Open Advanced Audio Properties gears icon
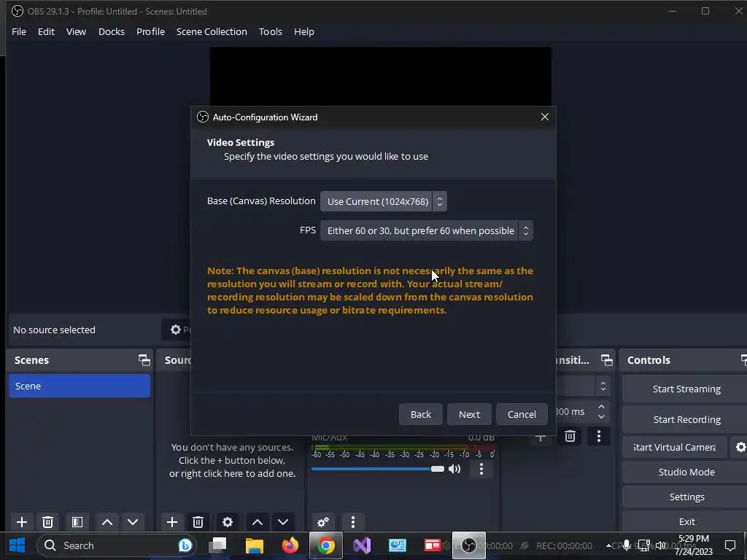This screenshot has width=747, height=560. [323, 522]
